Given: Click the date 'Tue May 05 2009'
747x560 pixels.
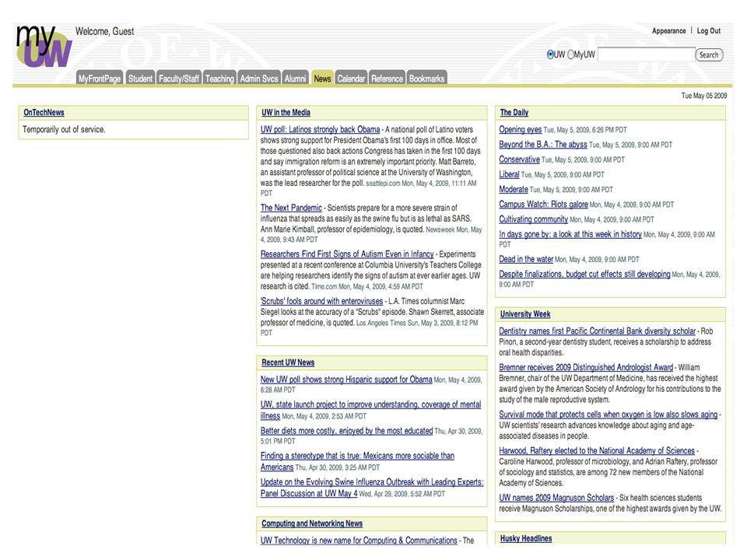Looking at the screenshot, I should [704, 96].
